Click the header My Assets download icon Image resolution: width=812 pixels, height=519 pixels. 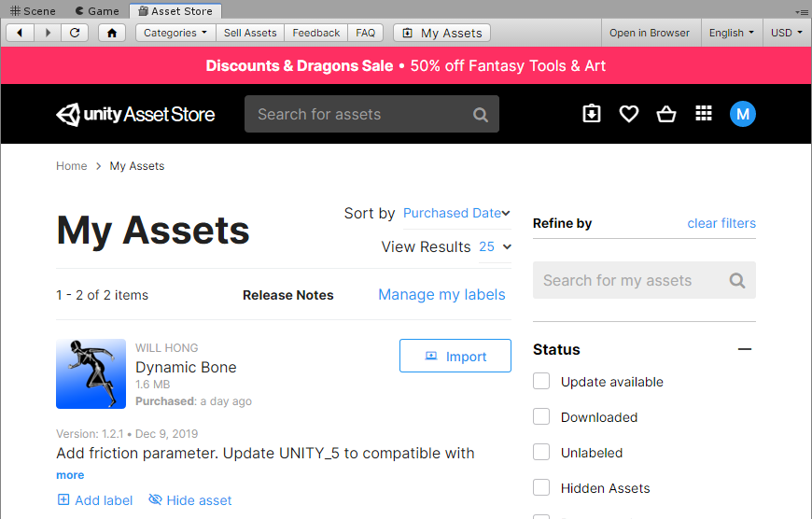tap(592, 114)
